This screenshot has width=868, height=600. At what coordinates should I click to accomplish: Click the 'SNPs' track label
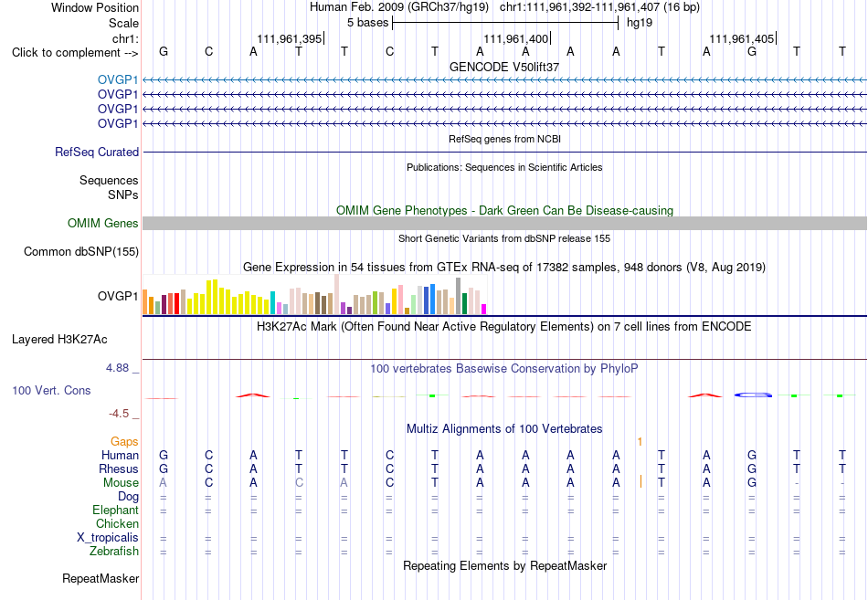123,195
